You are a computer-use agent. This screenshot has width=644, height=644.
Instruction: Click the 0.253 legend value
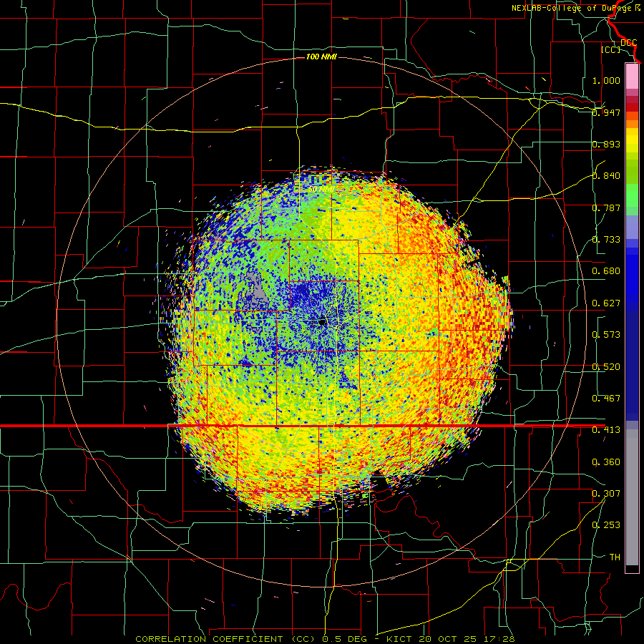tap(606, 525)
